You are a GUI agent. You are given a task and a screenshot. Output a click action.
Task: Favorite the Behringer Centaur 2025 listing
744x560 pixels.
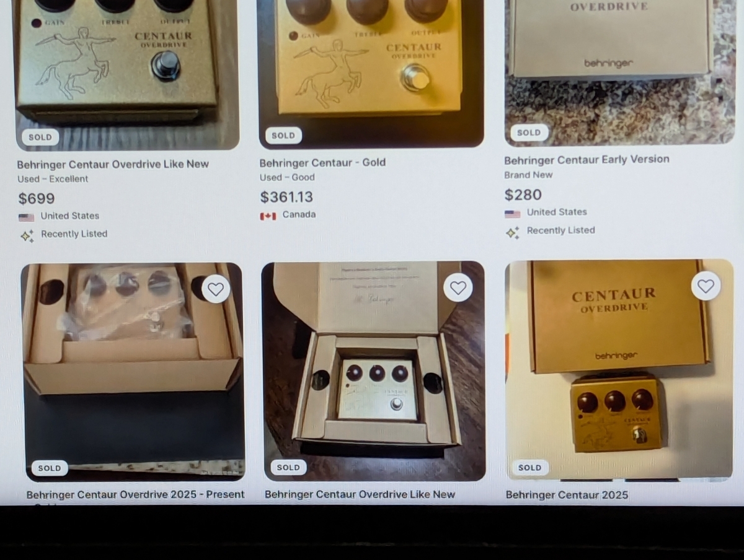pyautogui.click(x=706, y=286)
